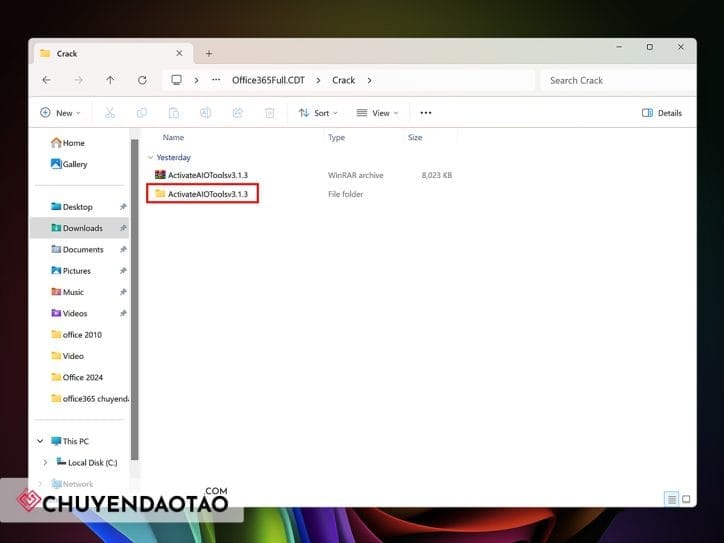This screenshot has height=543, width=724.
Task: Switch to large thumbnails view icon at bottom right
Action: click(686, 499)
